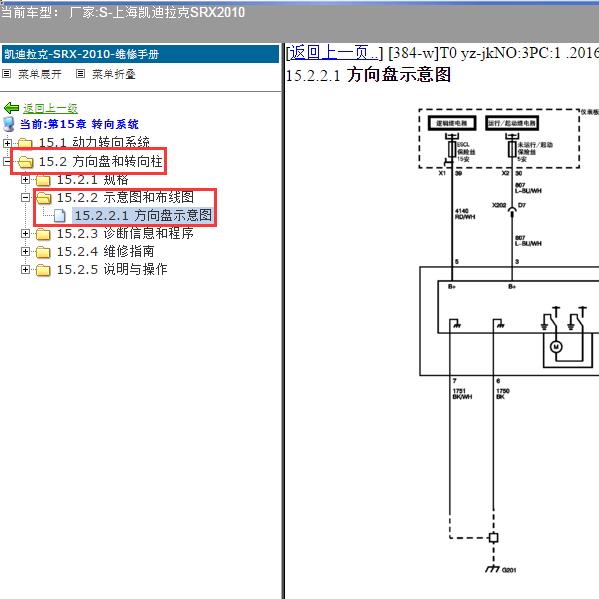Click the wiring diagram image
Screen dimensions: 599x599
coord(508,341)
